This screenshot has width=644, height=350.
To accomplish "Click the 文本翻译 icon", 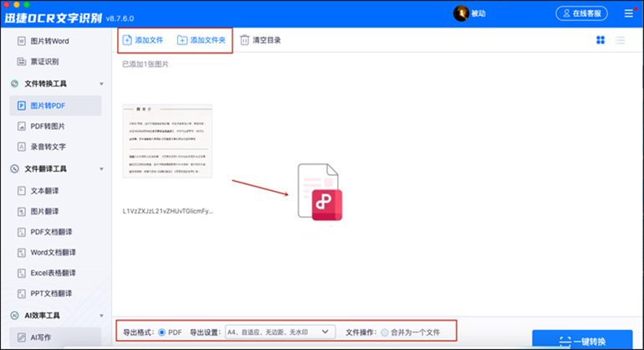I will tap(22, 191).
